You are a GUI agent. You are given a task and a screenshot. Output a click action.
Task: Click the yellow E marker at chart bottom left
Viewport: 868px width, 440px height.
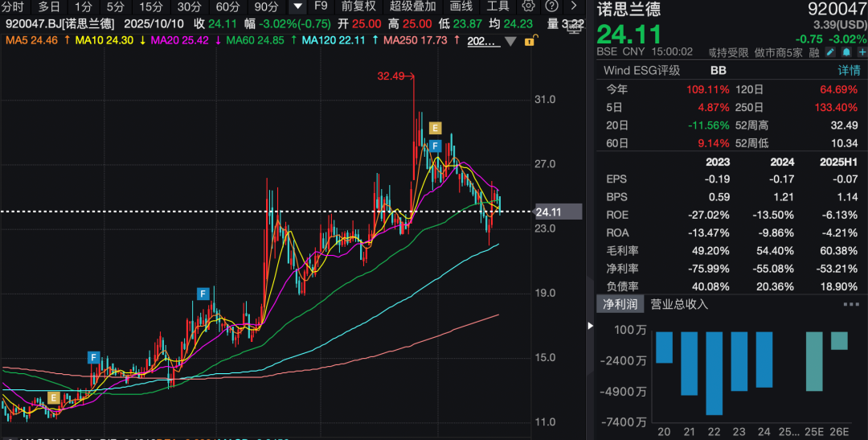point(53,397)
